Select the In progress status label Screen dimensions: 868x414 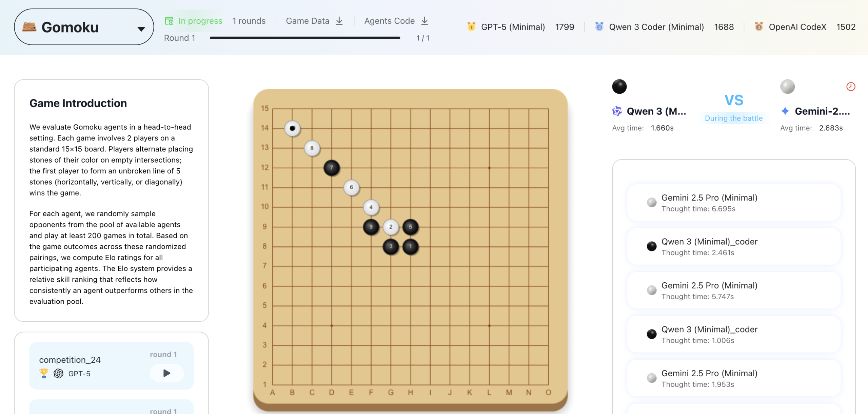pyautogui.click(x=200, y=20)
